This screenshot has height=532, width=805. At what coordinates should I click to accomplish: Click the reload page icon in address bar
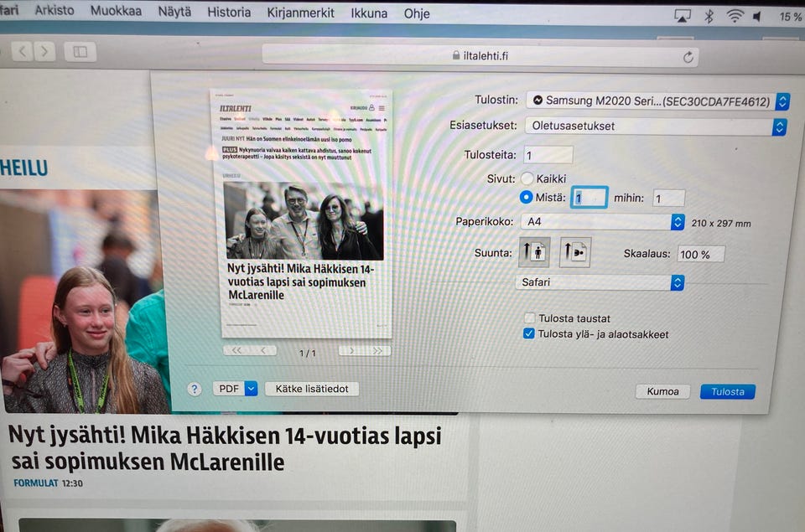pos(688,57)
